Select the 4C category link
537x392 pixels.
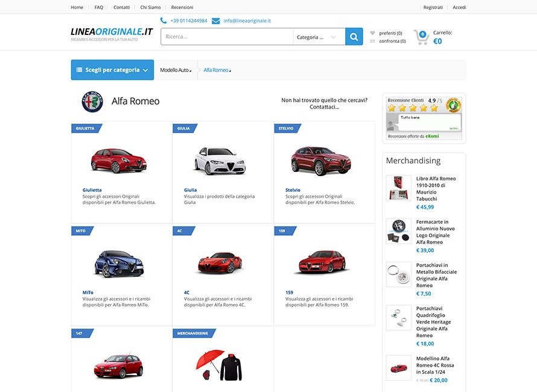pyautogui.click(x=186, y=292)
